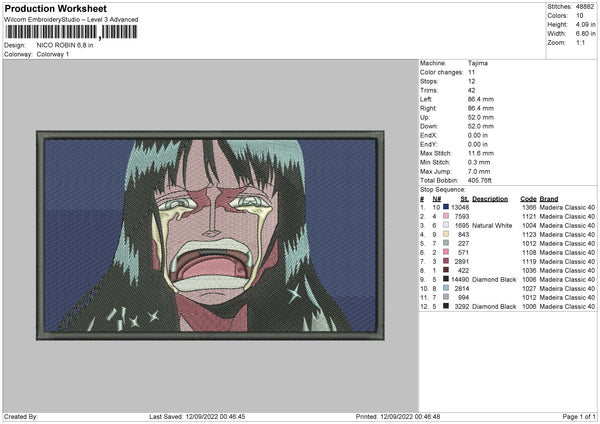Click the pink swatch with 7593 stitches
The height and width of the screenshot is (424, 600).
click(446, 216)
